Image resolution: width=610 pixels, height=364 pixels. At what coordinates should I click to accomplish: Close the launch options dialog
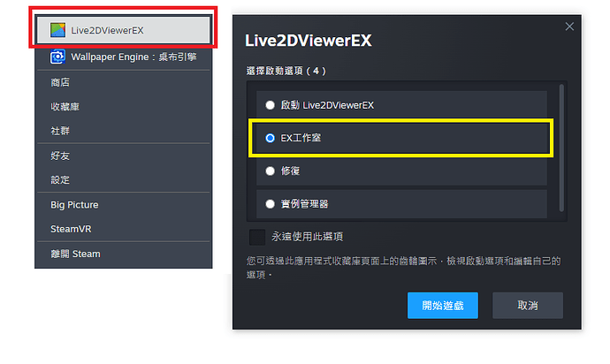[x=569, y=27]
